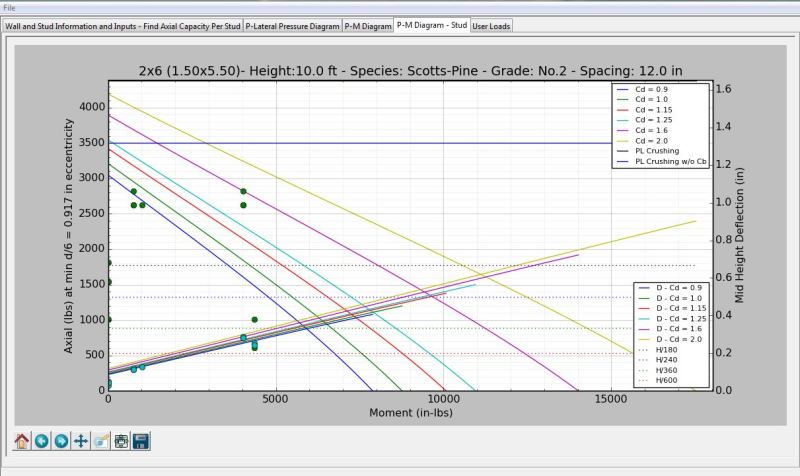Image resolution: width=800 pixels, height=476 pixels.
Task: Open the User Loads tab
Action: coord(491,26)
